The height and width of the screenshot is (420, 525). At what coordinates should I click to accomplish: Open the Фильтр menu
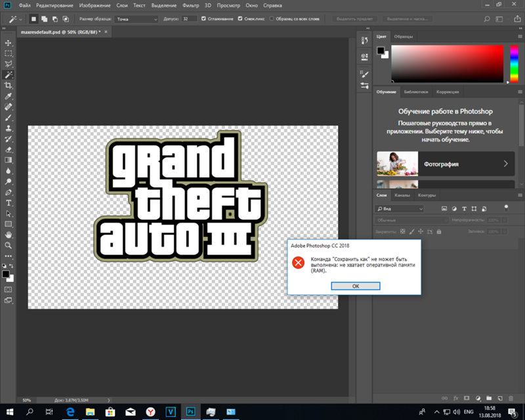[x=190, y=5]
